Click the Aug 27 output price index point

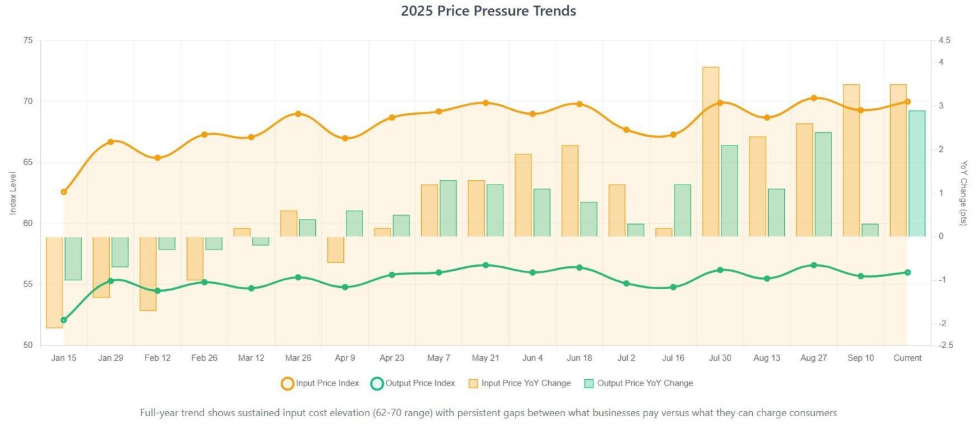813,265
